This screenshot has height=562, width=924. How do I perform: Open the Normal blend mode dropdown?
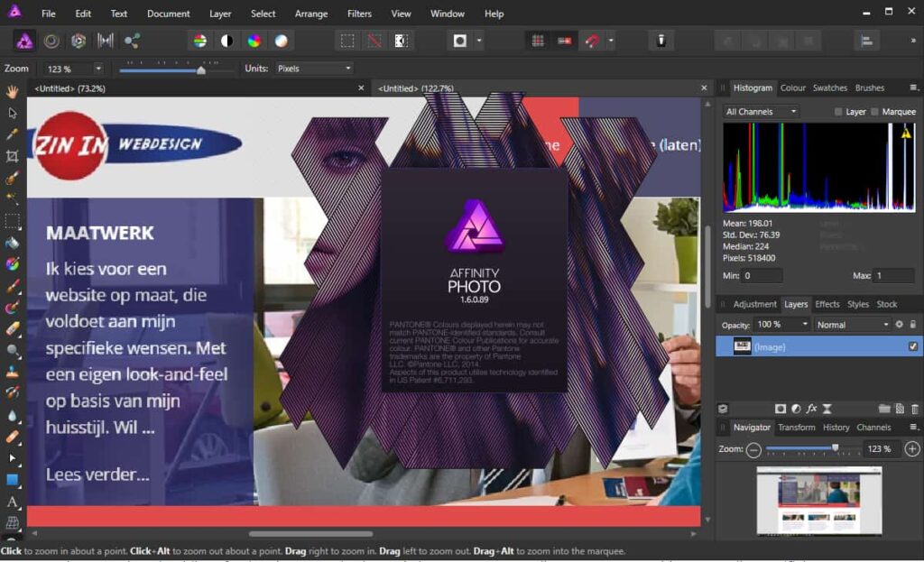coord(853,325)
